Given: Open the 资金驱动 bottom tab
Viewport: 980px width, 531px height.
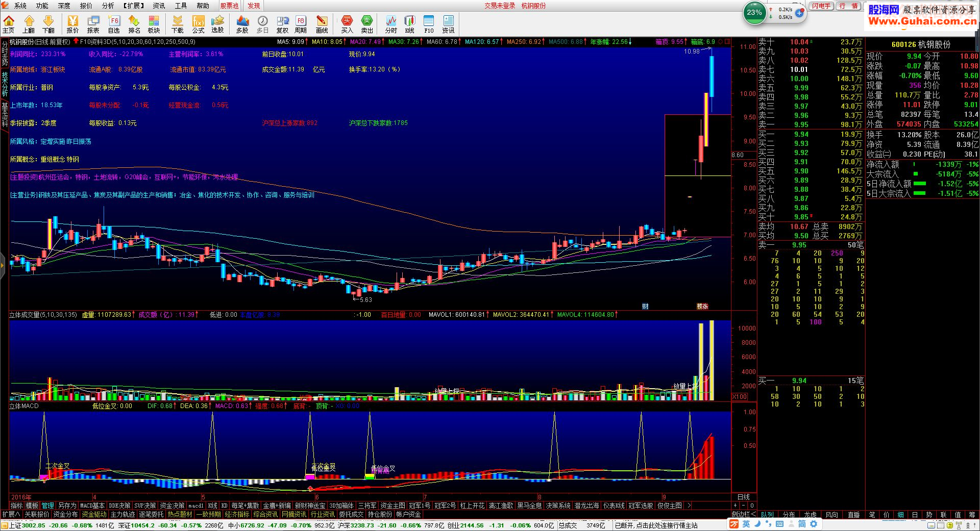Looking at the screenshot, I should coord(94,514).
